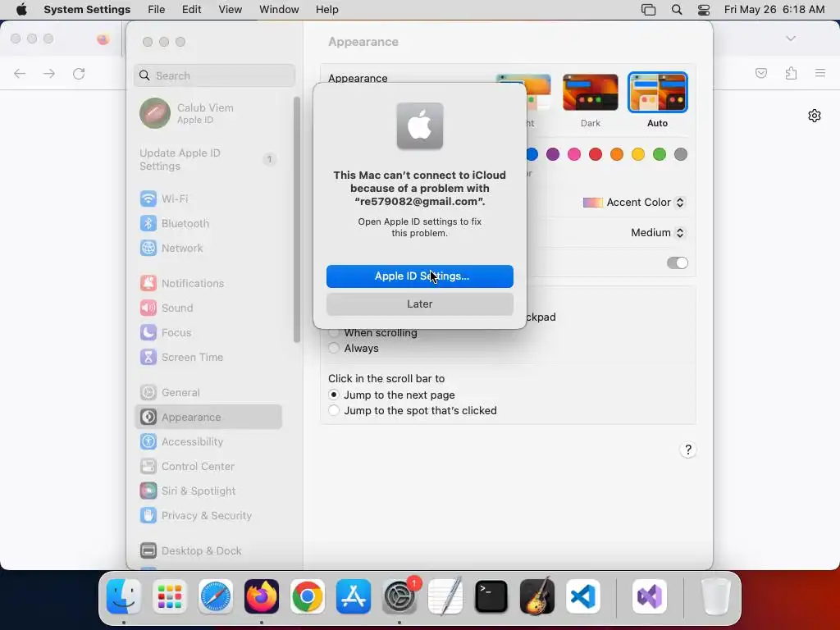Open Trash in the Dock
This screenshot has height=630, width=840.
pos(716,596)
